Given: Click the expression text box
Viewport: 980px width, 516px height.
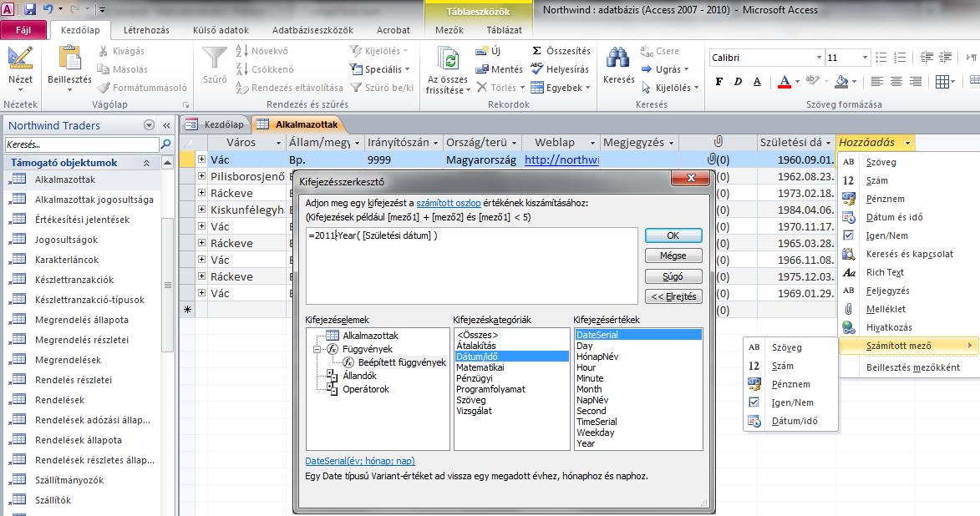Looking at the screenshot, I should 471,266.
